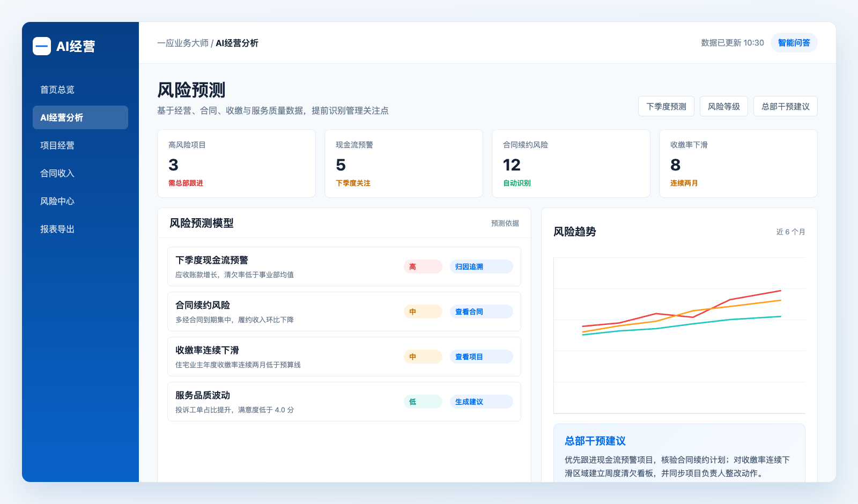Viewport: 858px width, 504px height.
Task: Go to 项目经营 in sidebar
Action: tap(80, 145)
